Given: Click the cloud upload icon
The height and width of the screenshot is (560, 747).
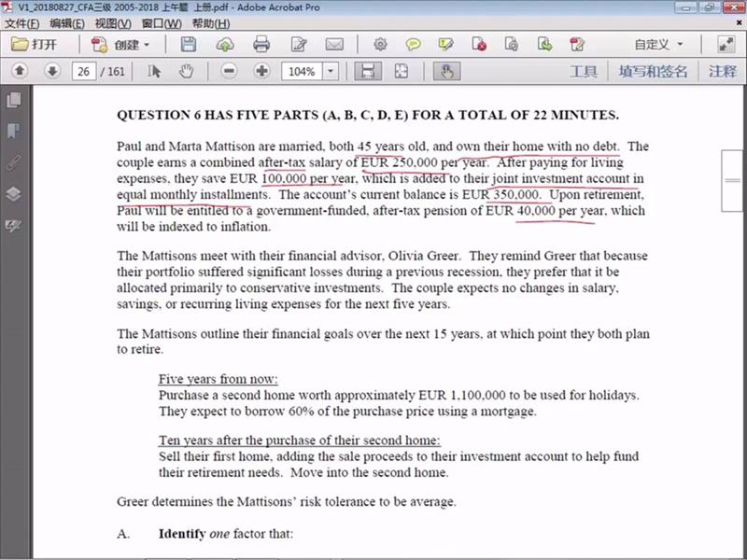Looking at the screenshot, I should click(224, 45).
